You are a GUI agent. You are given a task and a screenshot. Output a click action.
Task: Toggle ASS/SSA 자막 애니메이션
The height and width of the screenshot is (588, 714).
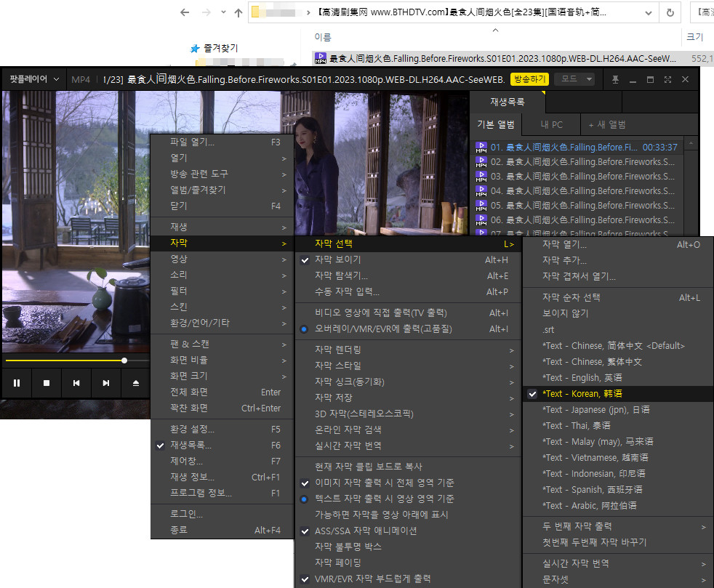(408, 531)
